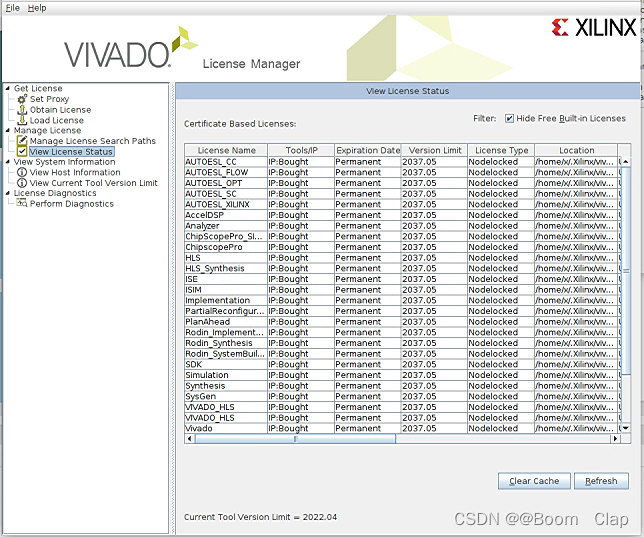Click the Xilinx logo

coord(594,28)
